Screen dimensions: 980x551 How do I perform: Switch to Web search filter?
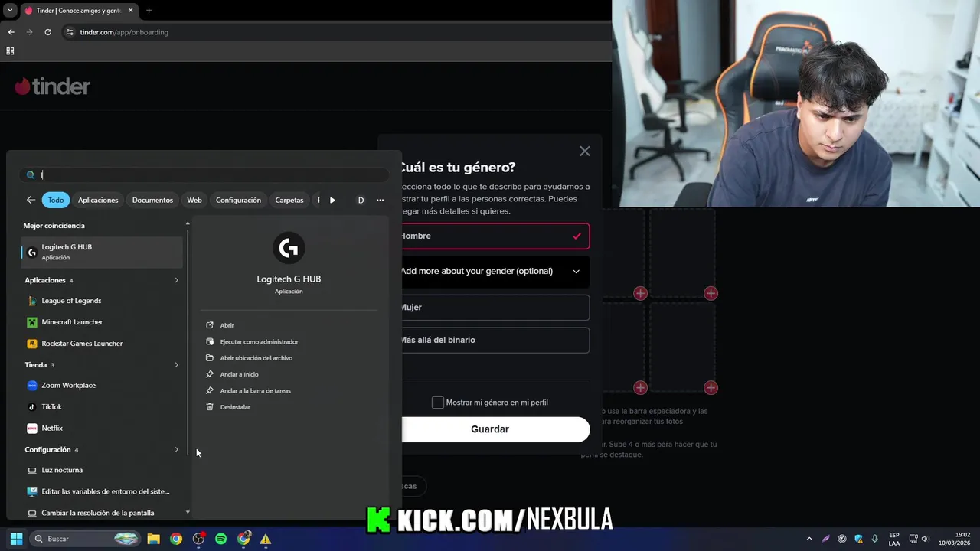click(194, 200)
